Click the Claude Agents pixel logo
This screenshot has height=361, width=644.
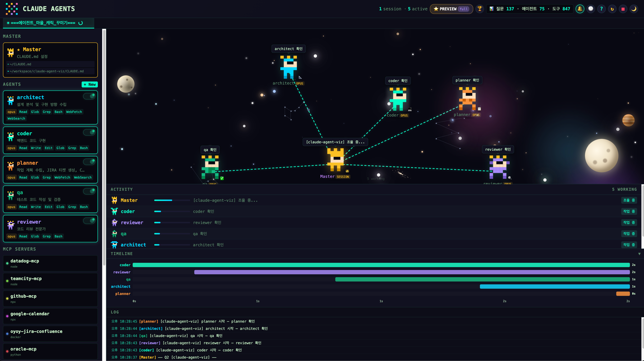click(11, 9)
